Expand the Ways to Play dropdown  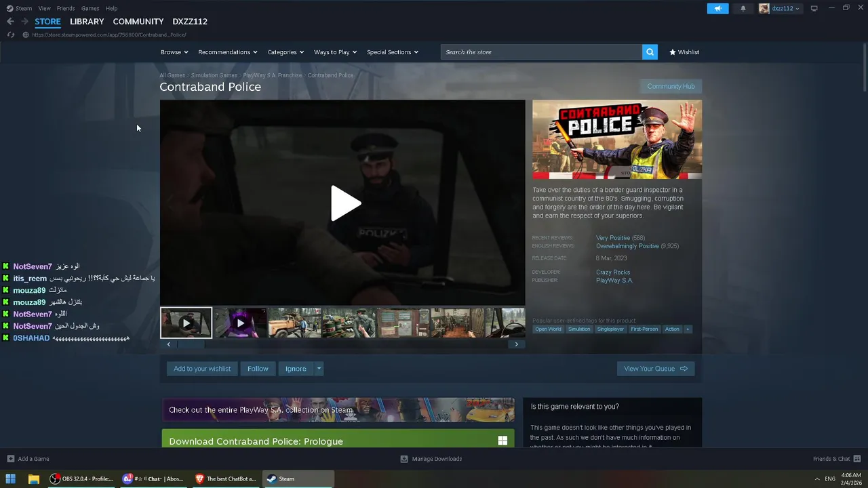click(336, 52)
